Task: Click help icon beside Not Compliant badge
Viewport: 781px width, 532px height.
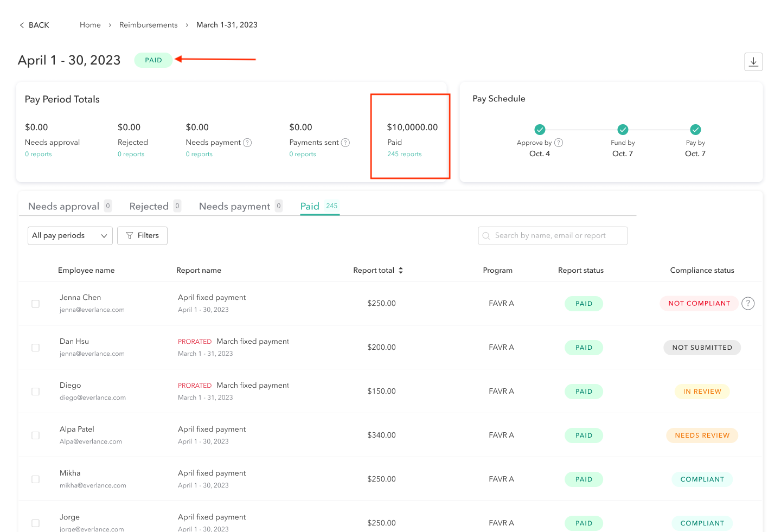Action: point(748,304)
